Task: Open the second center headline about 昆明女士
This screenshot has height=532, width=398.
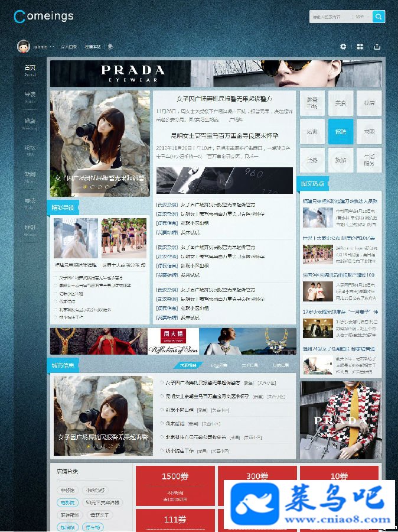Action: [224, 135]
